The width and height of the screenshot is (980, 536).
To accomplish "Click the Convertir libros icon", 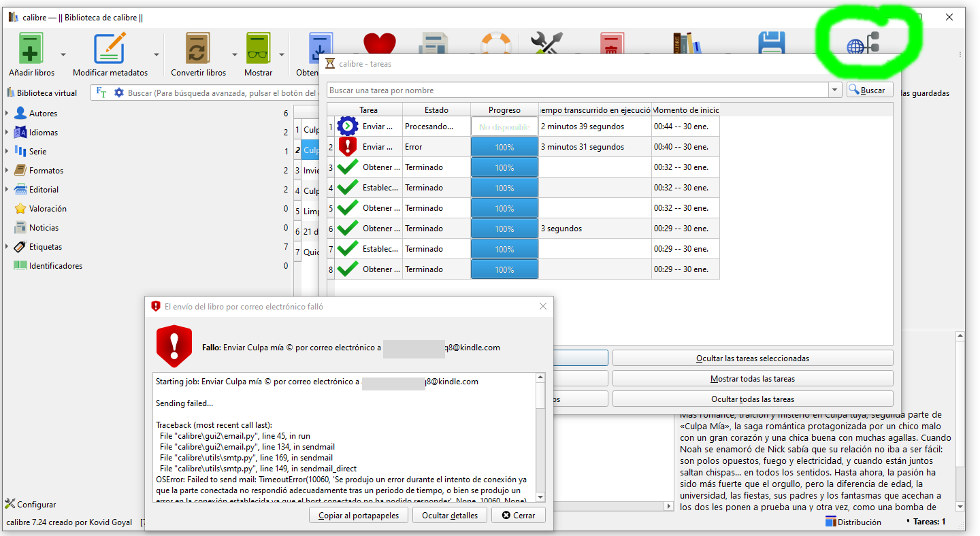I will (x=198, y=49).
